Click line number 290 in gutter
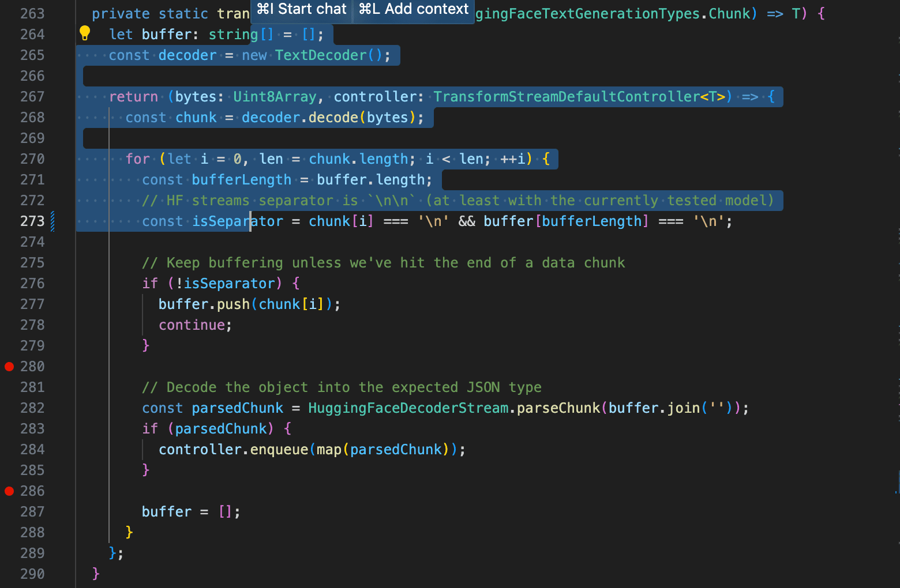 32,574
